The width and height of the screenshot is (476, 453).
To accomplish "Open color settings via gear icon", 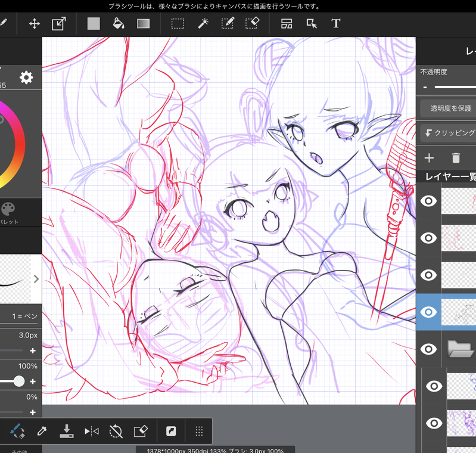I will (x=26, y=77).
